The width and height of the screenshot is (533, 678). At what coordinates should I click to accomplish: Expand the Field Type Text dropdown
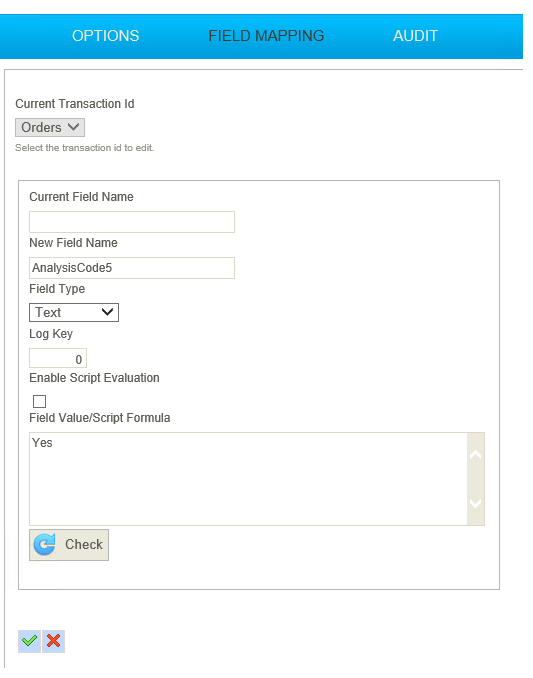coord(74,312)
